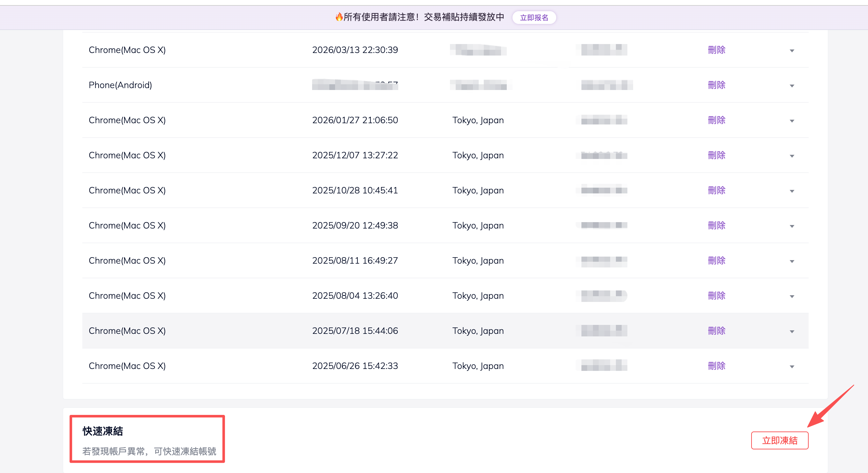Image resolution: width=868 pixels, height=473 pixels.
Task: Delete the 2025/08/11 16:49:27 device
Action: [716, 260]
